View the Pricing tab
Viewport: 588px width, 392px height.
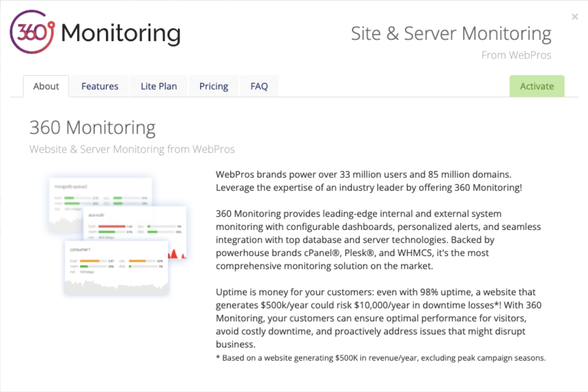point(214,86)
